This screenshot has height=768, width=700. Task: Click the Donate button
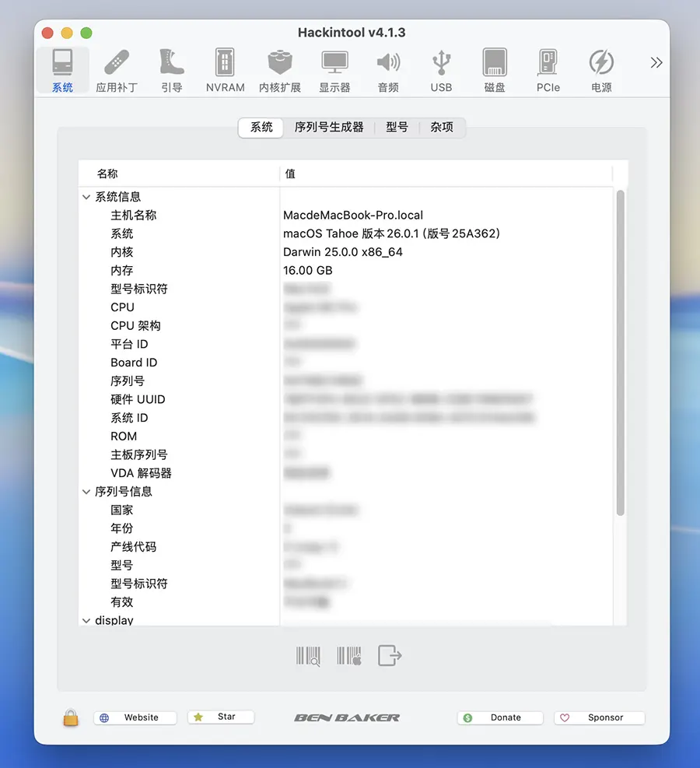(499, 717)
